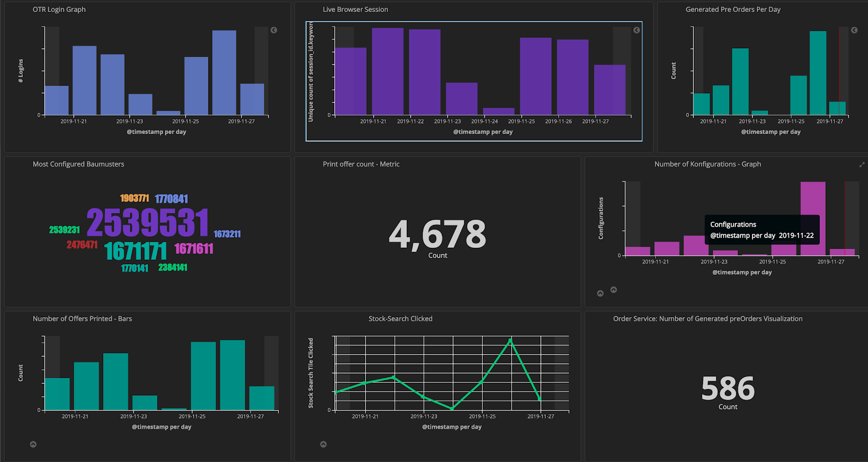Click the 2019-11-23 bar in Live Browser Session
868x462 pixels.
(462, 99)
